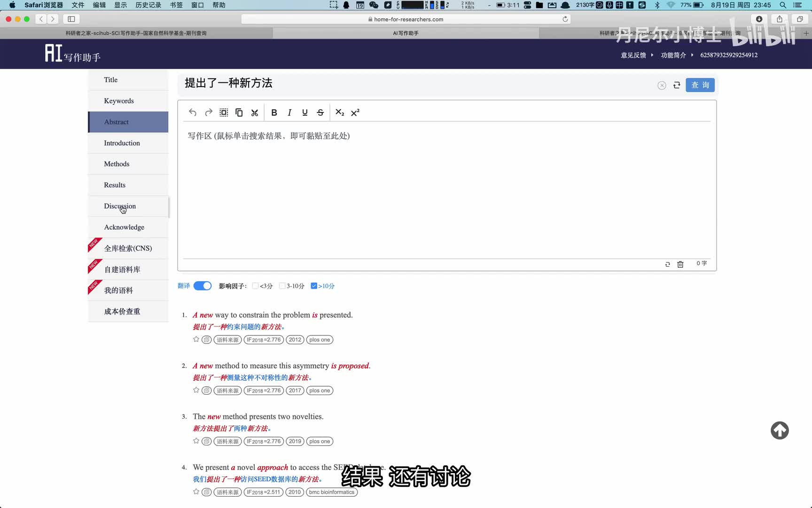Image resolution: width=812 pixels, height=508 pixels.
Task: Check the <3分 impact factor box
Action: coord(255,286)
